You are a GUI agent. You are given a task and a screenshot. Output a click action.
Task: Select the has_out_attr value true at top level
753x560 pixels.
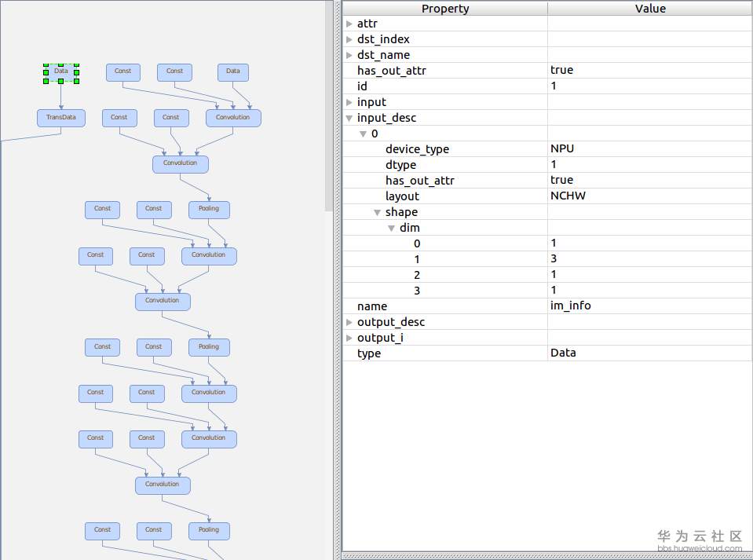pyautogui.click(x=562, y=70)
